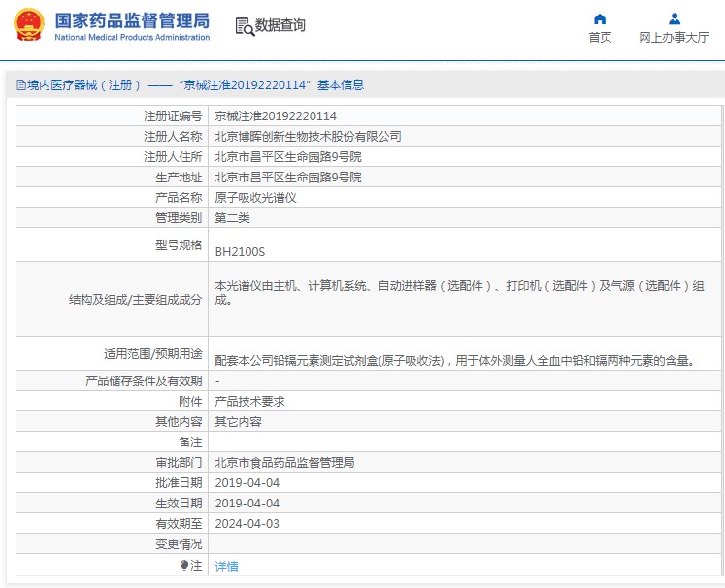Viewport: 725px width, 588px height.
Task: Click the 数据查询 search icon
Action: (x=245, y=27)
